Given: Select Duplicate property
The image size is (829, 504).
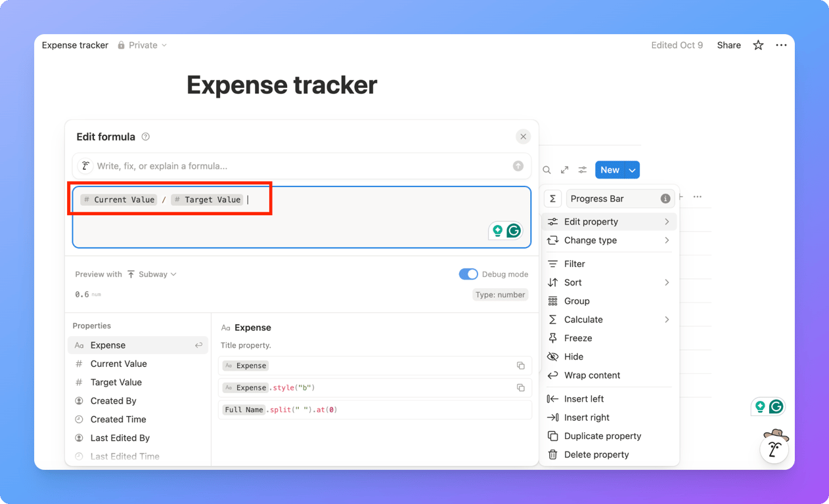Looking at the screenshot, I should pyautogui.click(x=609, y=436).
